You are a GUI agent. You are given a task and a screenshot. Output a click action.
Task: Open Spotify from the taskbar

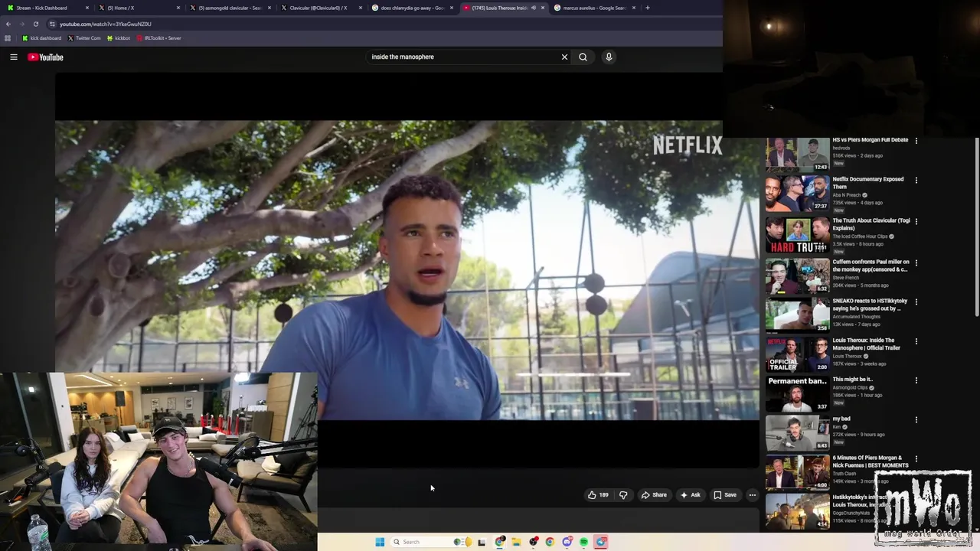pos(583,542)
